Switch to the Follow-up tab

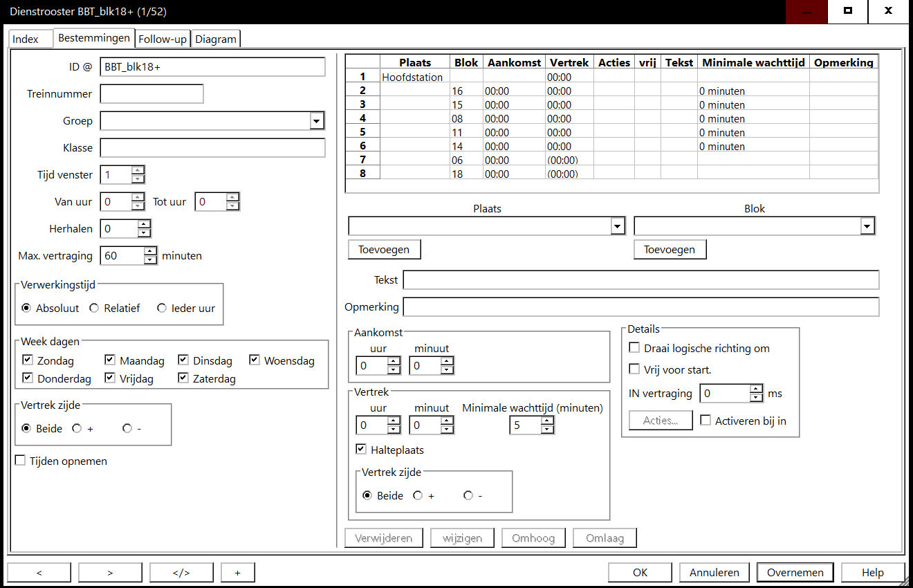tap(163, 39)
